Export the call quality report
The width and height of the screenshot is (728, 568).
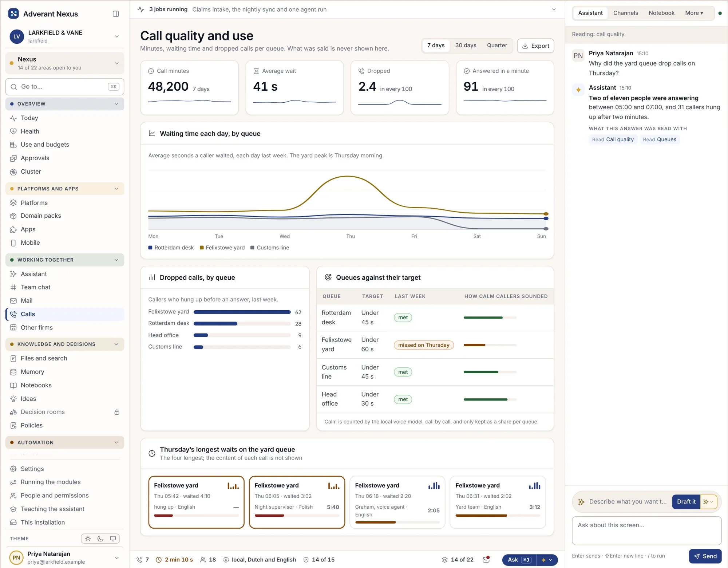point(535,46)
